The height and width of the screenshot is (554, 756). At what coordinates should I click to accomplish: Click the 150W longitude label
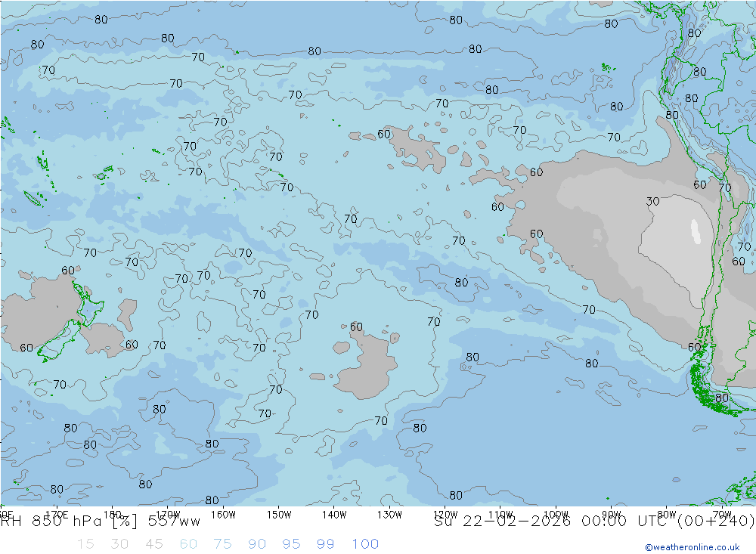coord(279,515)
